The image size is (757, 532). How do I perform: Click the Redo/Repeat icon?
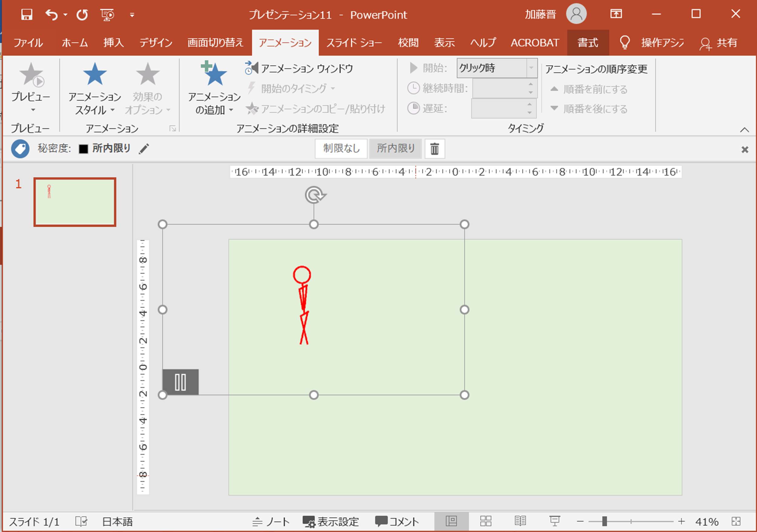82,15
